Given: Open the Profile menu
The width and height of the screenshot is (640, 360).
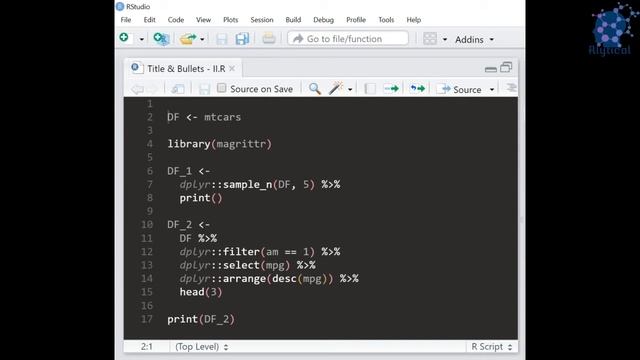Looking at the screenshot, I should point(356,20).
